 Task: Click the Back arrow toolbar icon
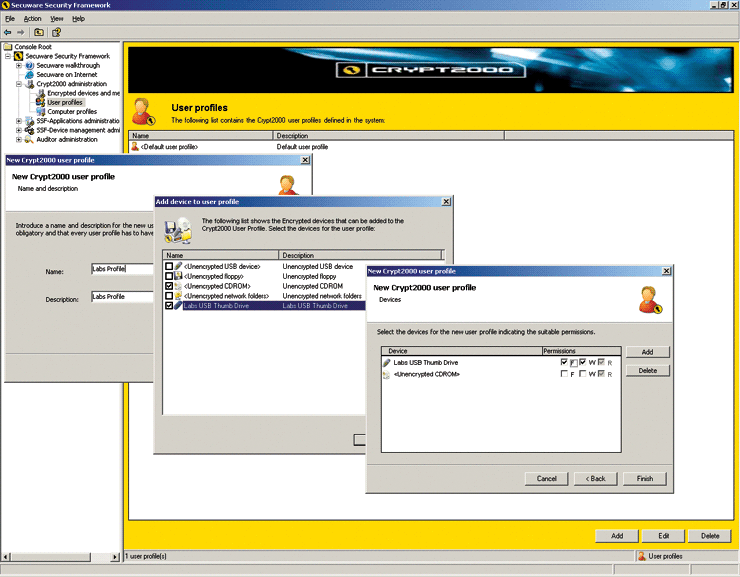8,32
